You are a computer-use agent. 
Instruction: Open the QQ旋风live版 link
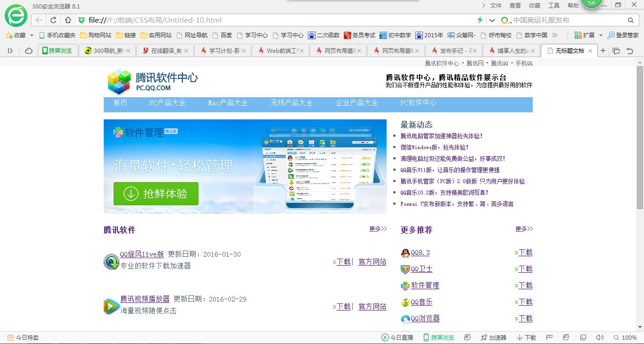pyautogui.click(x=142, y=254)
